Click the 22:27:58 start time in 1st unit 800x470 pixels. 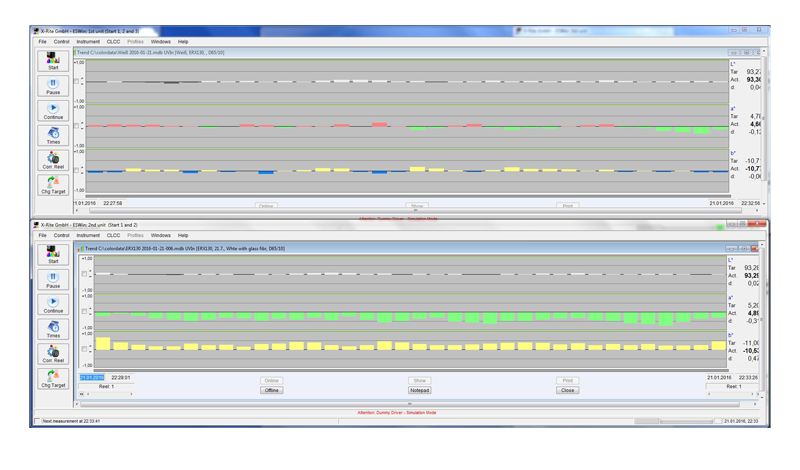(x=113, y=203)
